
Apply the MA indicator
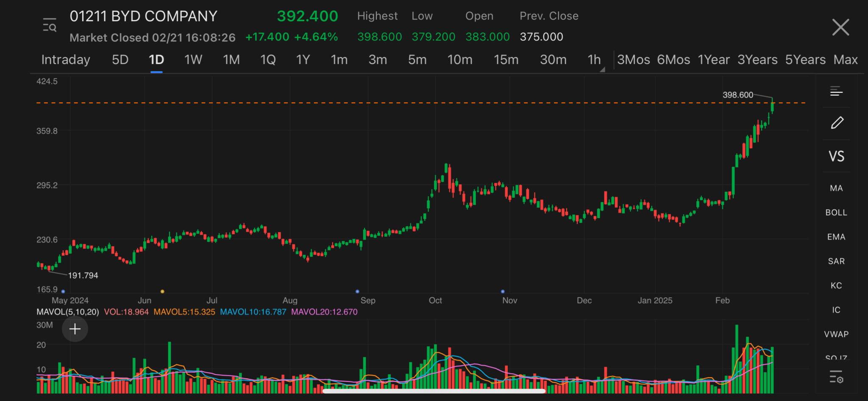836,188
